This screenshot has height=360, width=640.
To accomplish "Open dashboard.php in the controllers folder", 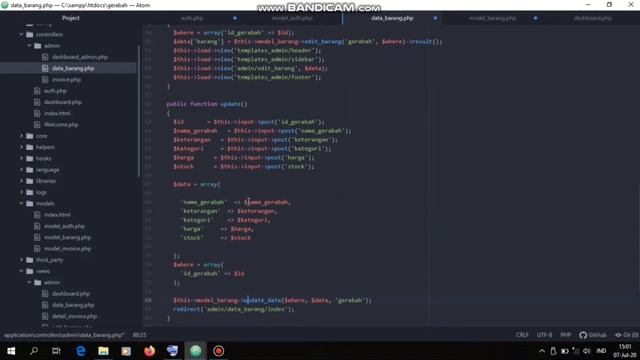I will click(x=63, y=102).
